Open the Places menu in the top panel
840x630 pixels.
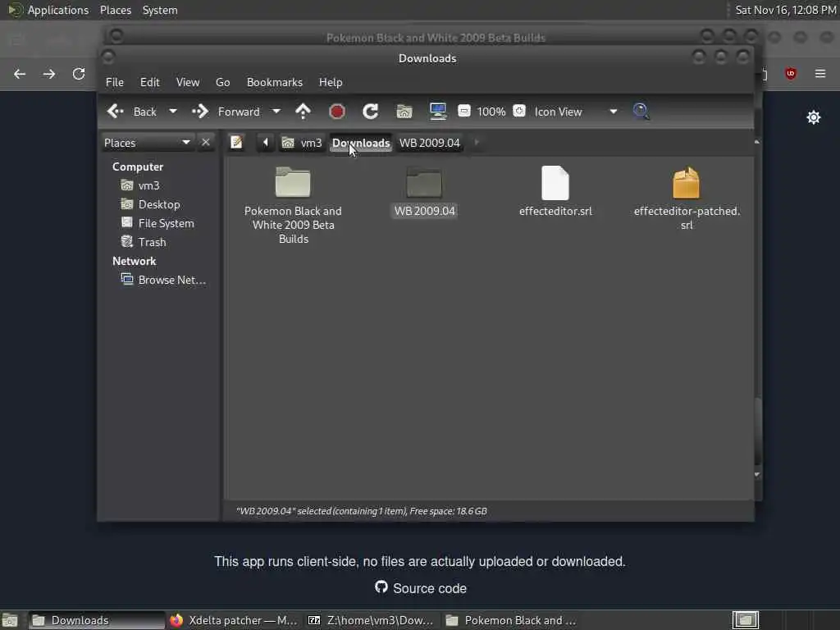click(116, 10)
